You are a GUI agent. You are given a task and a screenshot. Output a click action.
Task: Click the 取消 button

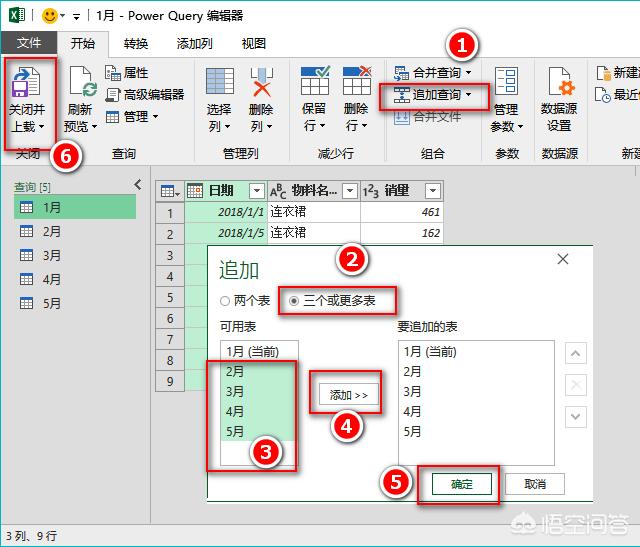(x=535, y=484)
